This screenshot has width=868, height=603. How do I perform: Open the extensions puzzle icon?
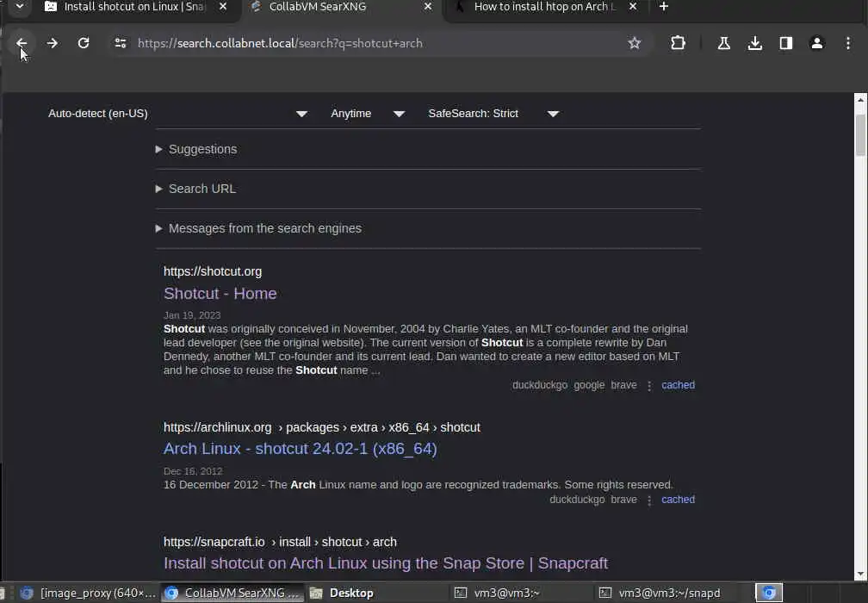coord(678,42)
